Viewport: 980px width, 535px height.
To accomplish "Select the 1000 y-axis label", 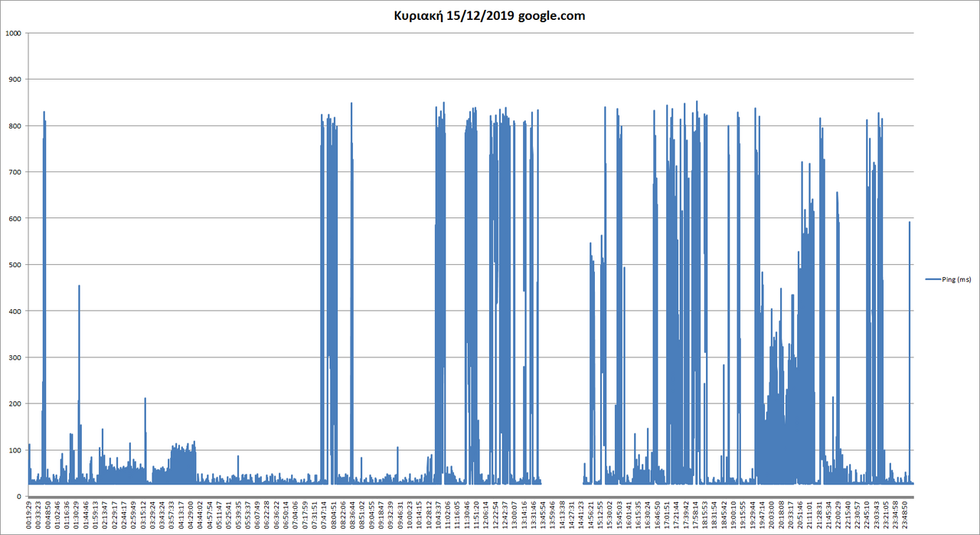I will click(13, 33).
